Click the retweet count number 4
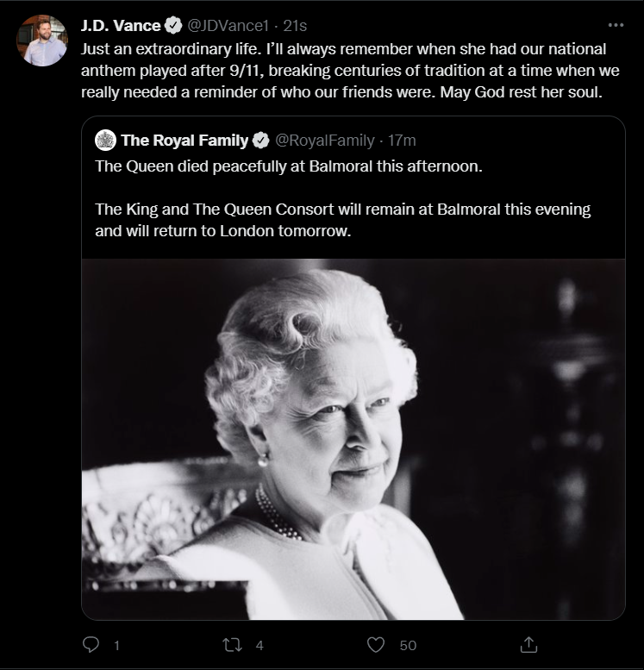 (259, 645)
